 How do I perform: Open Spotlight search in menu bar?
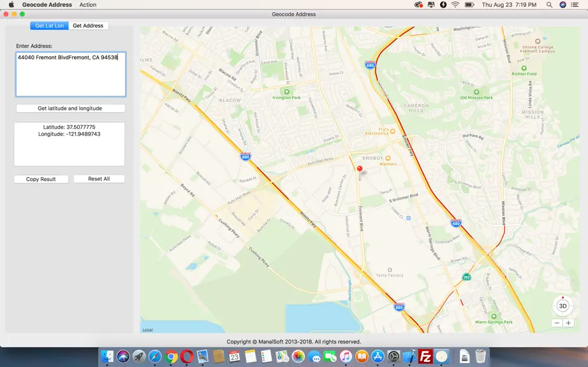[549, 5]
